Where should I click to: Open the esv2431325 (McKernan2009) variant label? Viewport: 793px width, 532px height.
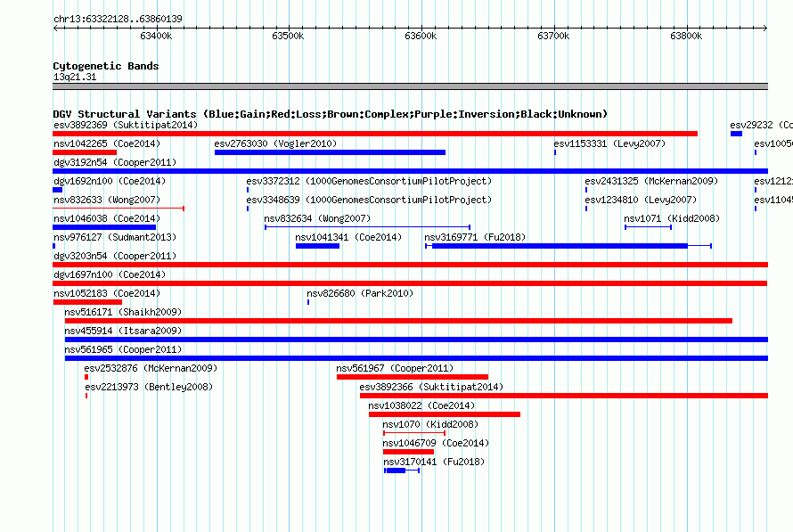[x=651, y=181]
